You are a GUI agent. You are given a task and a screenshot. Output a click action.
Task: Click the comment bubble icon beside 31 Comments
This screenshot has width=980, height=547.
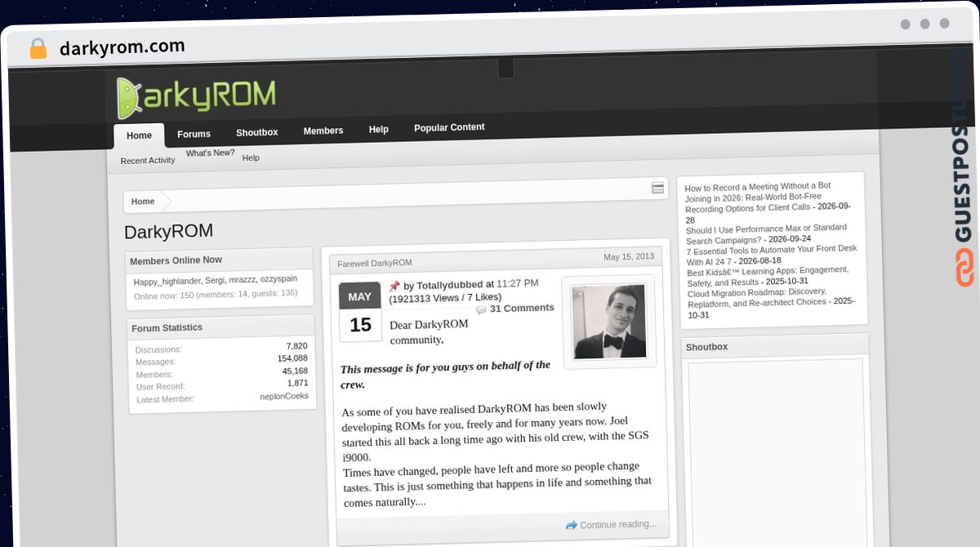click(x=481, y=310)
